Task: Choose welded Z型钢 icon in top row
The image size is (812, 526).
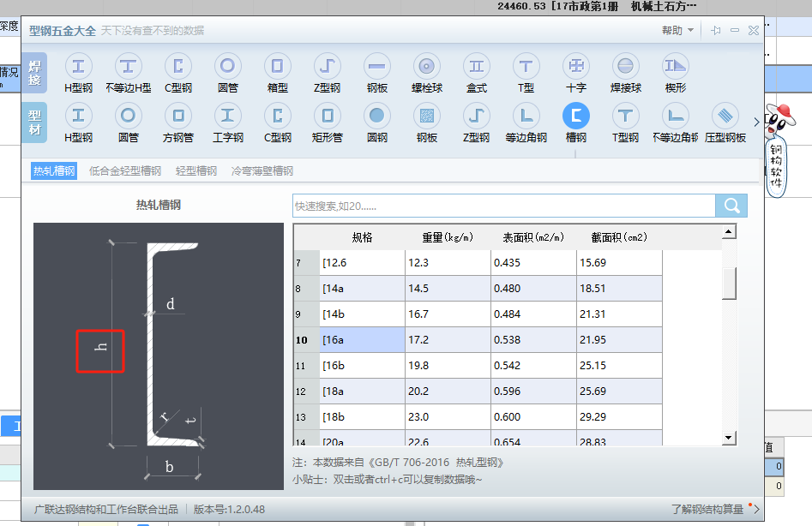Action: [x=327, y=66]
